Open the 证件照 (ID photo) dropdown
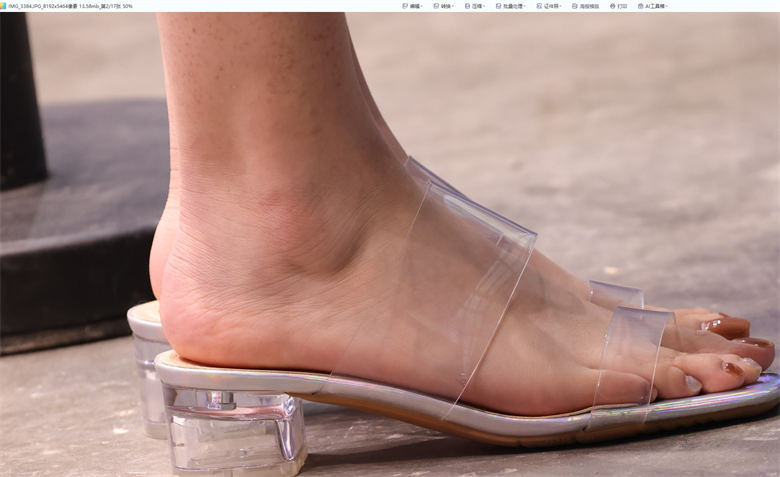The image size is (780, 477). (549, 6)
